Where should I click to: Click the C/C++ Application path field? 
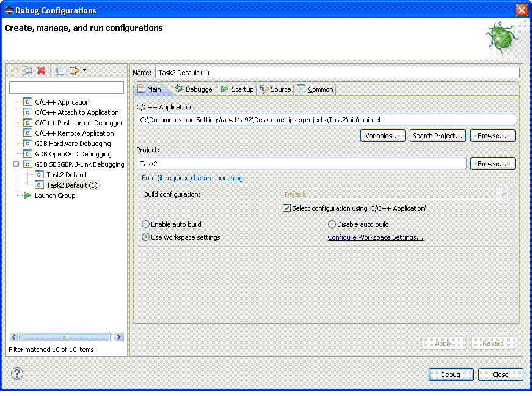point(326,120)
